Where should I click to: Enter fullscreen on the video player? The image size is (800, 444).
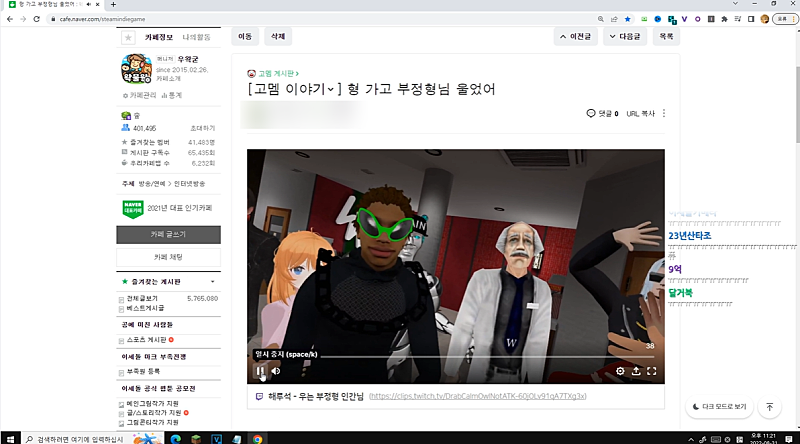coord(652,371)
